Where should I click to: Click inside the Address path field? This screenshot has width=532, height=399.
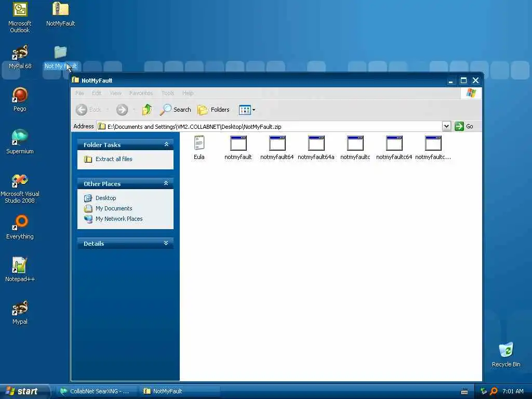269,127
